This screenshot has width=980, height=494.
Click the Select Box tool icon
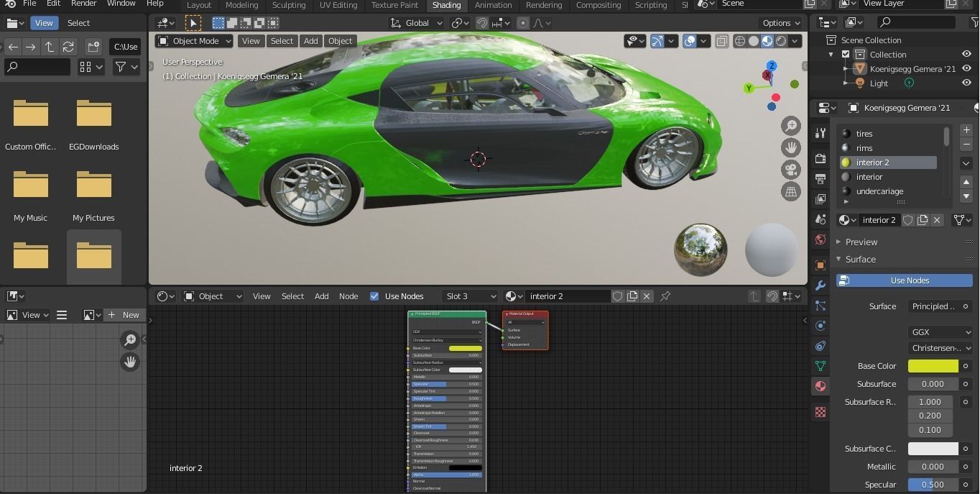pos(218,23)
